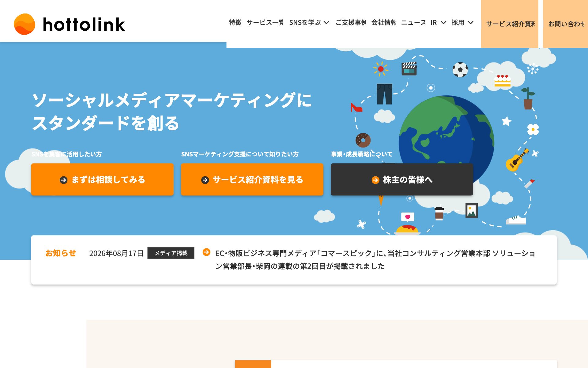The width and height of the screenshot is (588, 368).
Task: Expand the SNSを学ぶ dropdown chevron
Action: tap(326, 23)
